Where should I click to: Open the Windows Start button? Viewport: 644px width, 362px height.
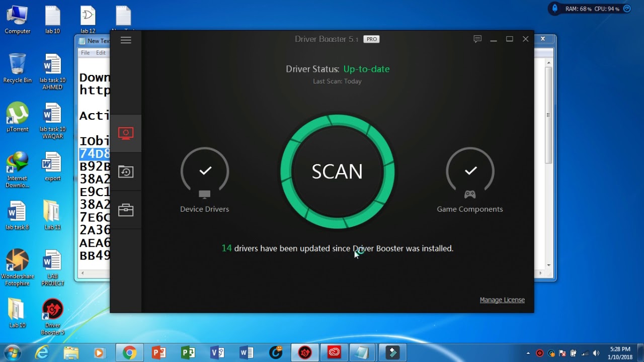(x=12, y=352)
